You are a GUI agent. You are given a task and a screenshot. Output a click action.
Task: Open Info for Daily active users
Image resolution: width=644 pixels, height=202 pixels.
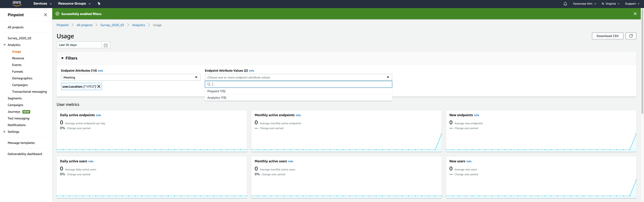pyautogui.click(x=91, y=162)
